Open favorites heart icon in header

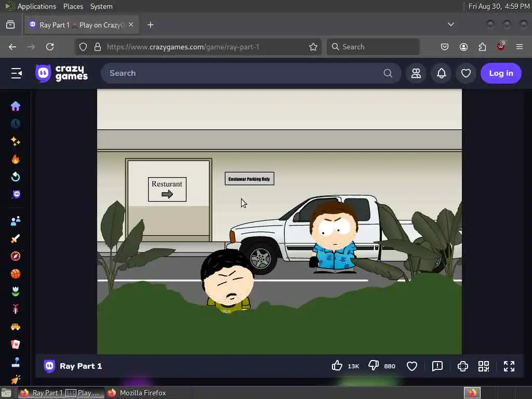click(466, 73)
